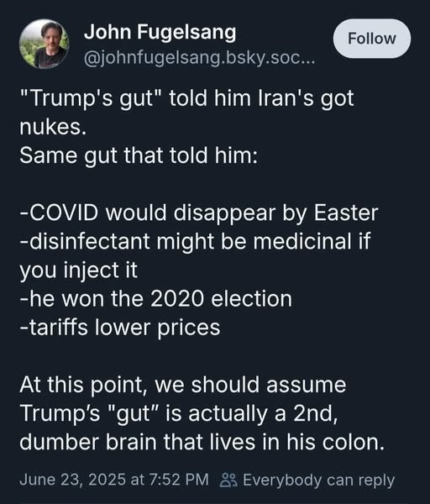Open the June 23, 2025 timestamp
This screenshot has height=504, width=430.
click(114, 480)
